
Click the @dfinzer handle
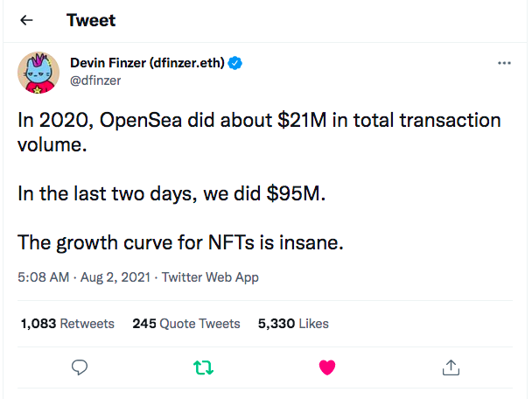pyautogui.click(x=95, y=80)
